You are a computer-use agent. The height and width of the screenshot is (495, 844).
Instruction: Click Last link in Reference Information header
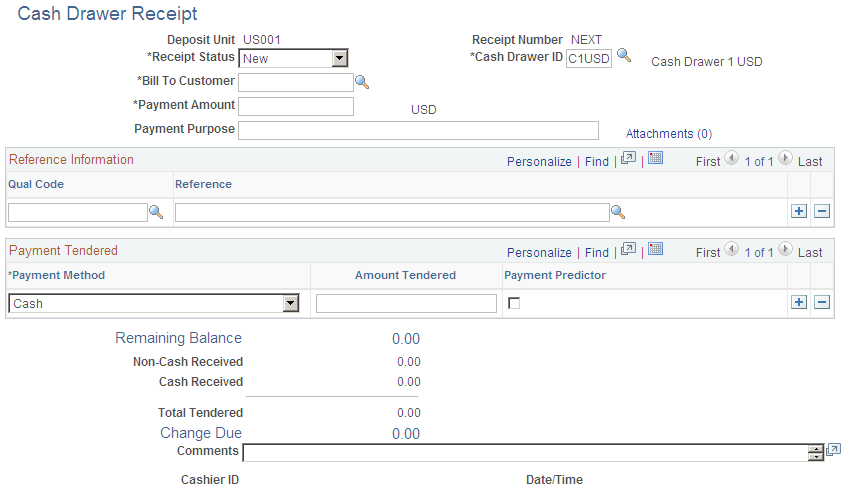point(810,162)
